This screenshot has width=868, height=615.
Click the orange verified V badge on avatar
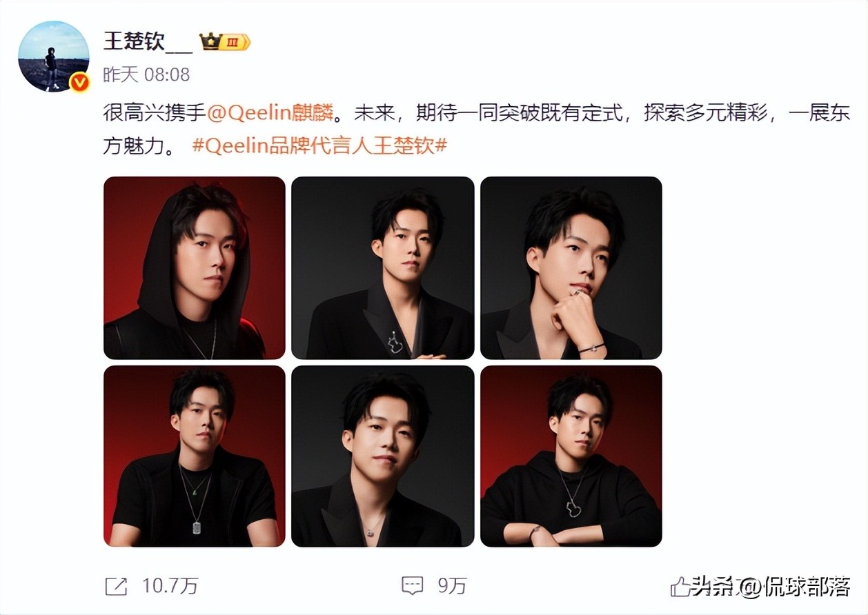tap(79, 83)
